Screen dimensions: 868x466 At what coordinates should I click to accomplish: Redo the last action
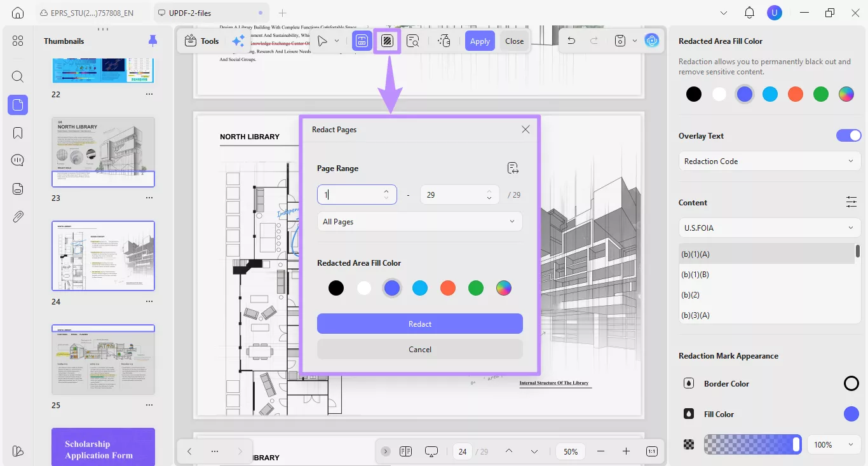(594, 41)
